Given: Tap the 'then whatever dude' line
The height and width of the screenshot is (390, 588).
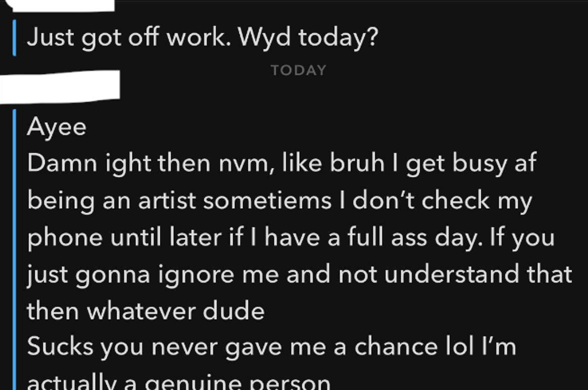Looking at the screenshot, I should (146, 311).
